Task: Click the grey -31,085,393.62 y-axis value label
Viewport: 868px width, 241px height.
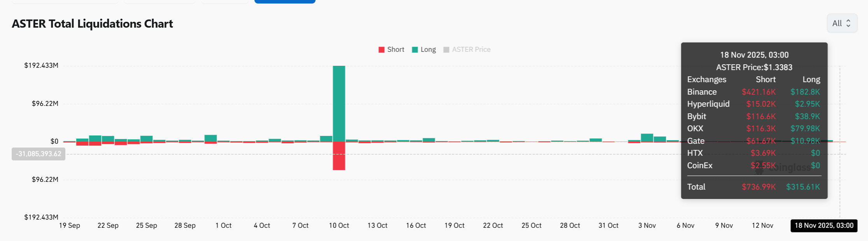Action: (x=39, y=154)
